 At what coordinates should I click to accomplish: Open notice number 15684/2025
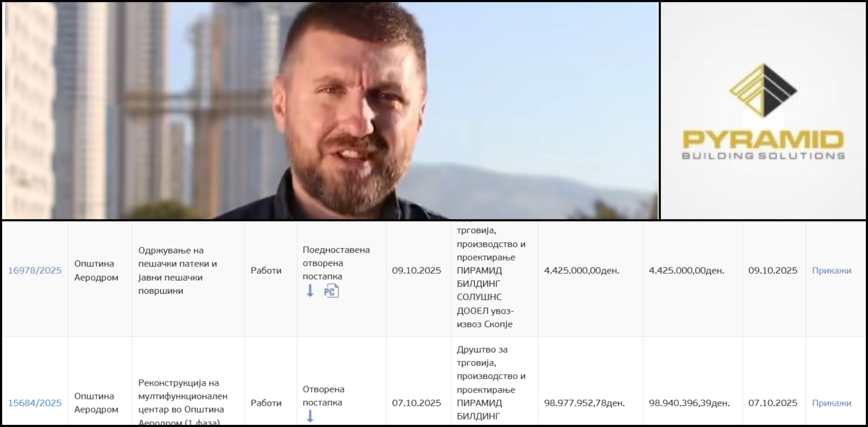point(35,403)
